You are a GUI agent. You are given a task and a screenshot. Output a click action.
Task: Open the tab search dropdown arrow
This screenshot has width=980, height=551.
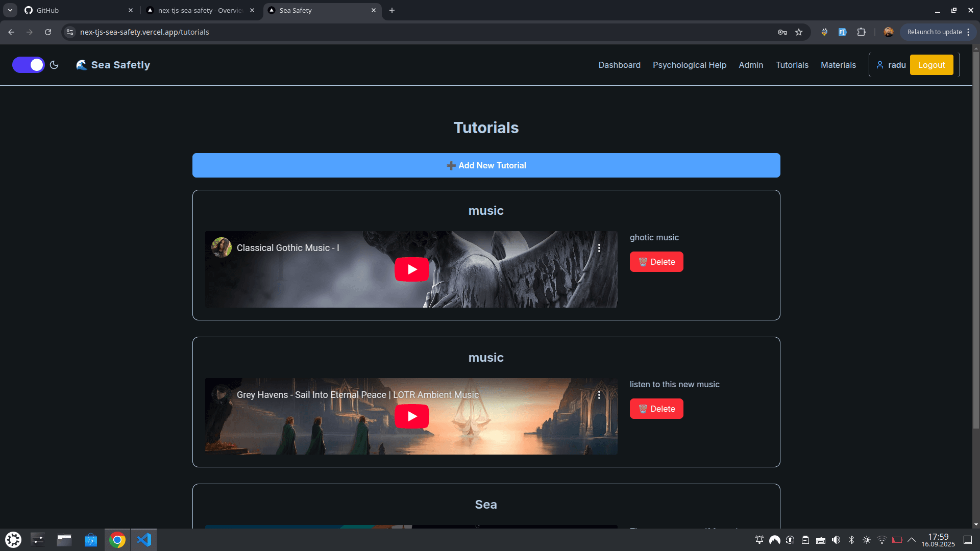point(10,10)
